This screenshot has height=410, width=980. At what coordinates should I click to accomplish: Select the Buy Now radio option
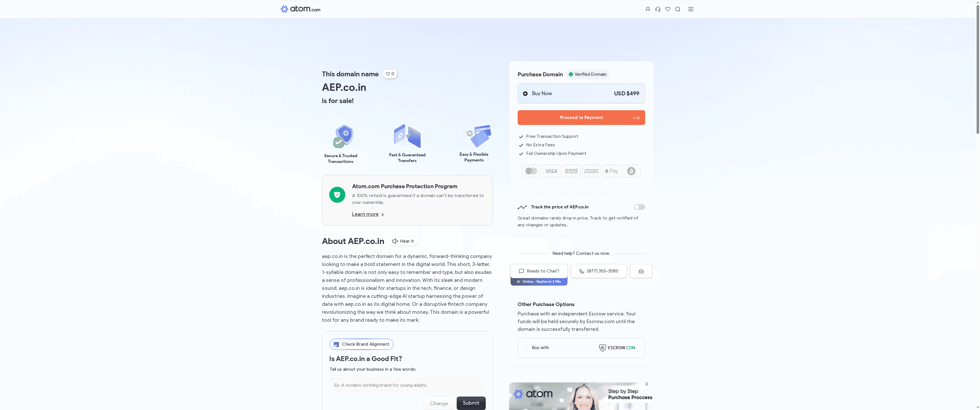click(525, 93)
